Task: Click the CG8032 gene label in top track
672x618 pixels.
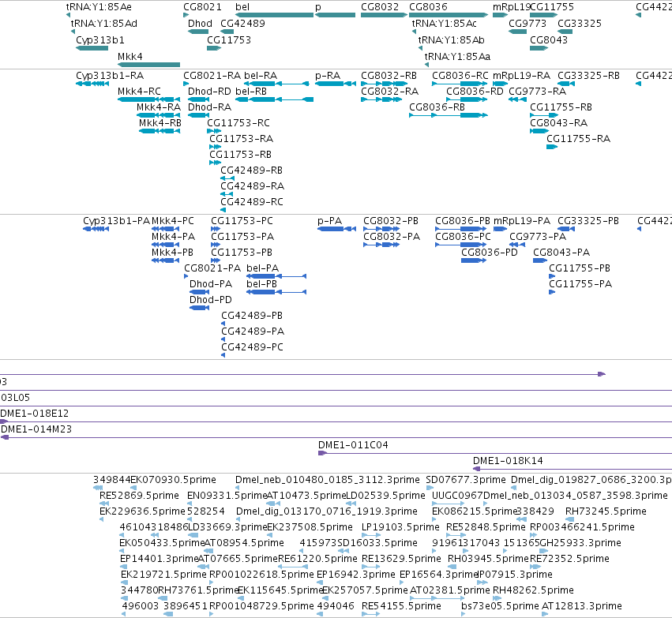Action: coord(380,7)
